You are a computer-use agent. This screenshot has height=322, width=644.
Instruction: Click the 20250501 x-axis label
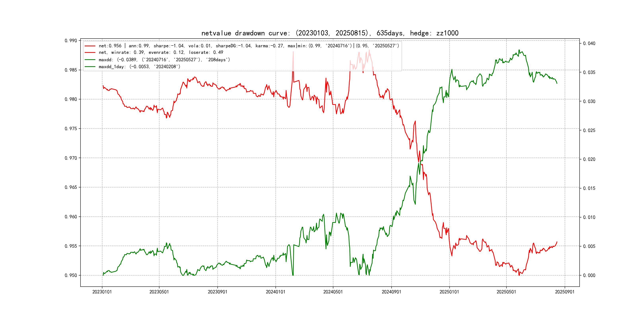click(x=506, y=292)
